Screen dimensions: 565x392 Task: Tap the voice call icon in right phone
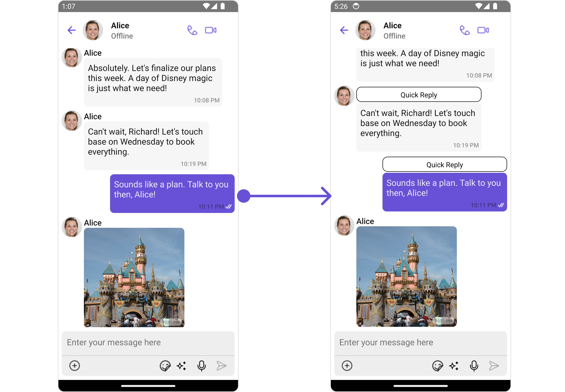(x=464, y=30)
